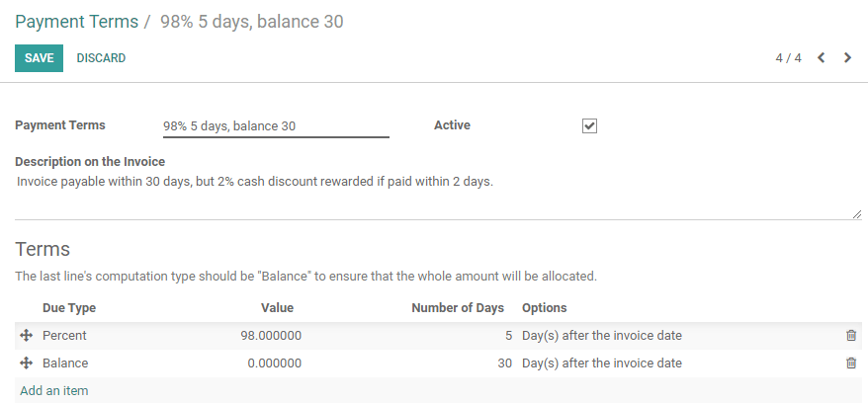This screenshot has height=403, width=868.
Task: Grab the Percent row drag handle
Action: [x=26, y=336]
